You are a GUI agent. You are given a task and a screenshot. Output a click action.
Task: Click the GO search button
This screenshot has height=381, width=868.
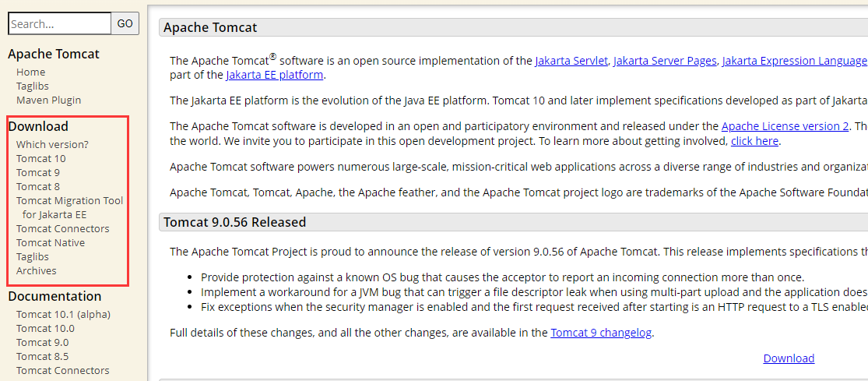coord(125,24)
